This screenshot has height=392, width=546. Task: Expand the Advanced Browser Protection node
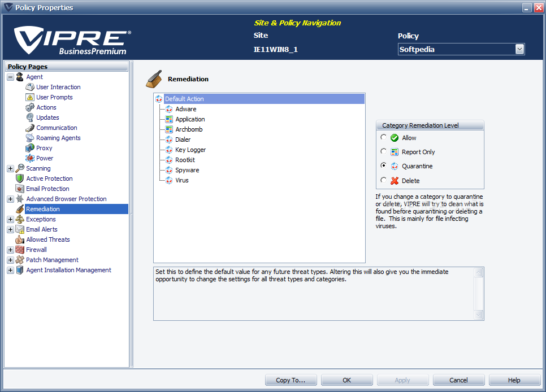10,199
